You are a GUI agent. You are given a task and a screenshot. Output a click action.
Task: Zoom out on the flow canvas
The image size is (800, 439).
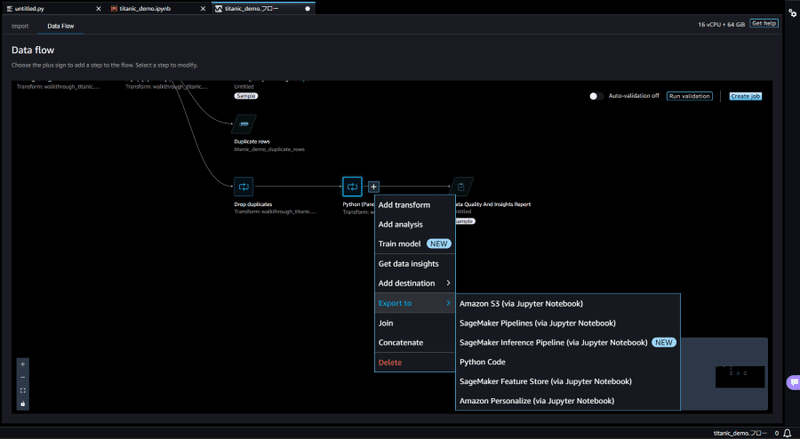(x=22, y=377)
